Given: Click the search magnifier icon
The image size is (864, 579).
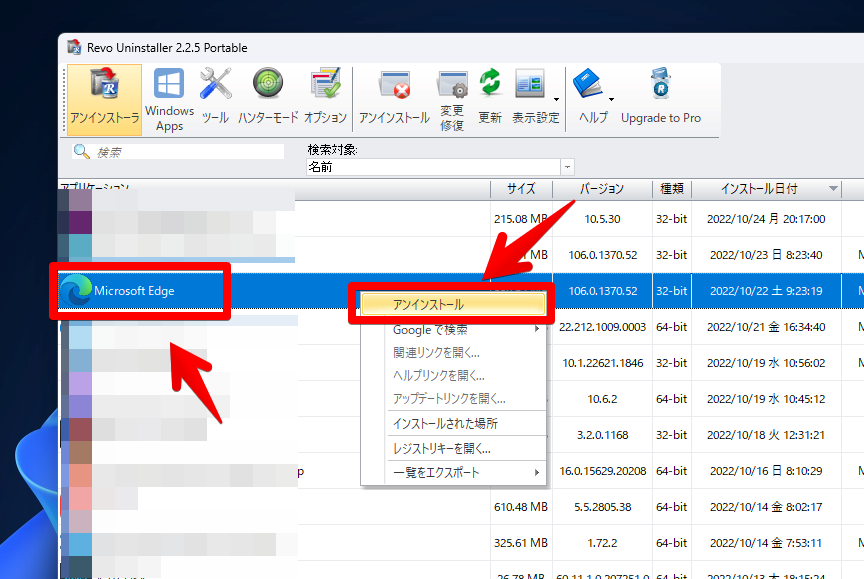Looking at the screenshot, I should point(82,151).
